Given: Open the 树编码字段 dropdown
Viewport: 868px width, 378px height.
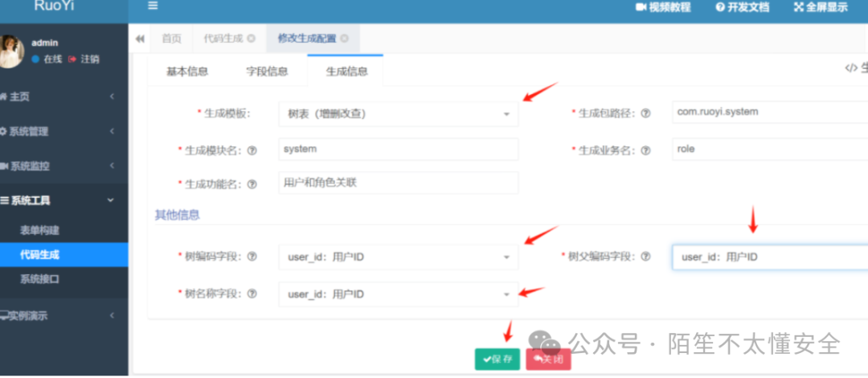Looking at the screenshot, I should (398, 257).
